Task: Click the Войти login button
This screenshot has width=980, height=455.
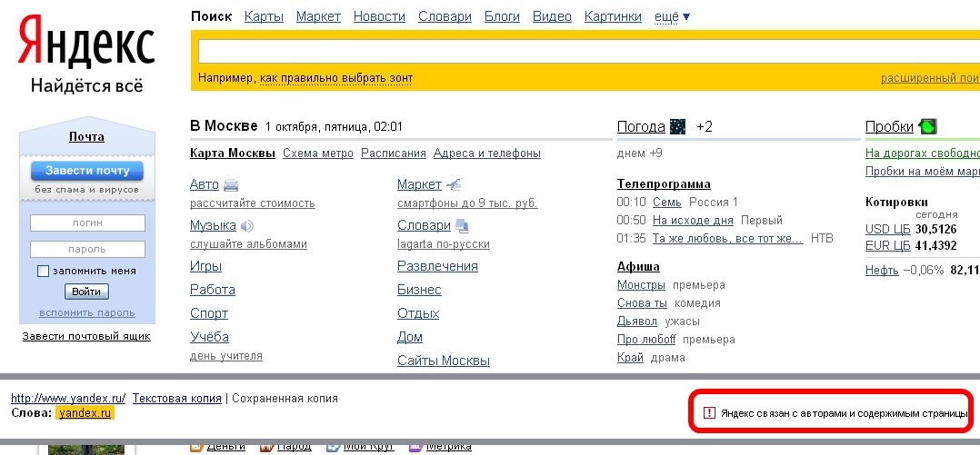Action: pos(86,292)
